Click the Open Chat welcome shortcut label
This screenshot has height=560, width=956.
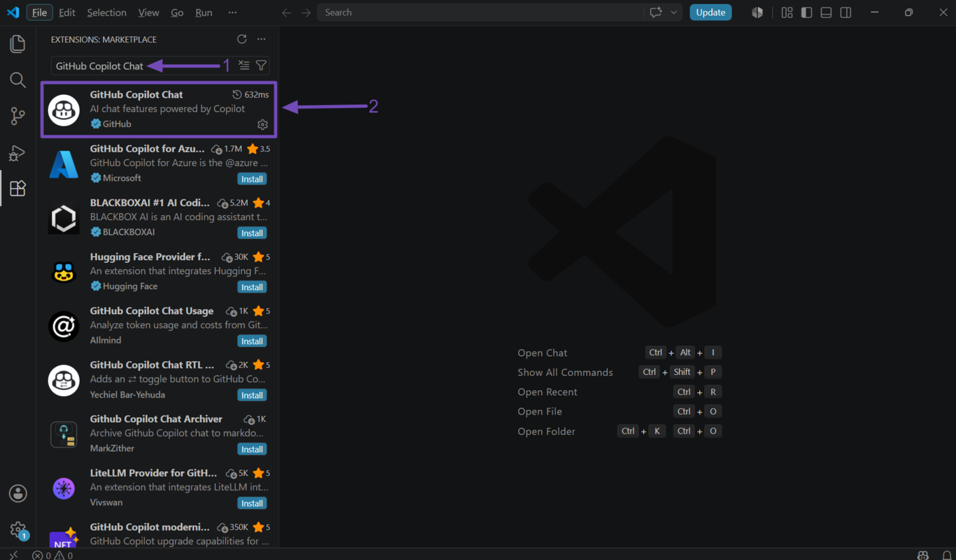coord(542,353)
